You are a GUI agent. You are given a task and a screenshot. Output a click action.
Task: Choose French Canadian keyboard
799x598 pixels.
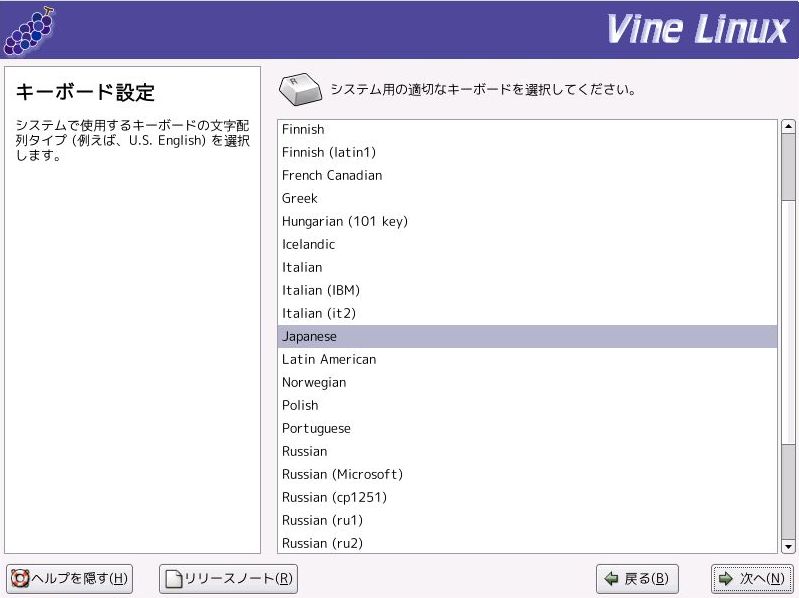tap(527, 175)
